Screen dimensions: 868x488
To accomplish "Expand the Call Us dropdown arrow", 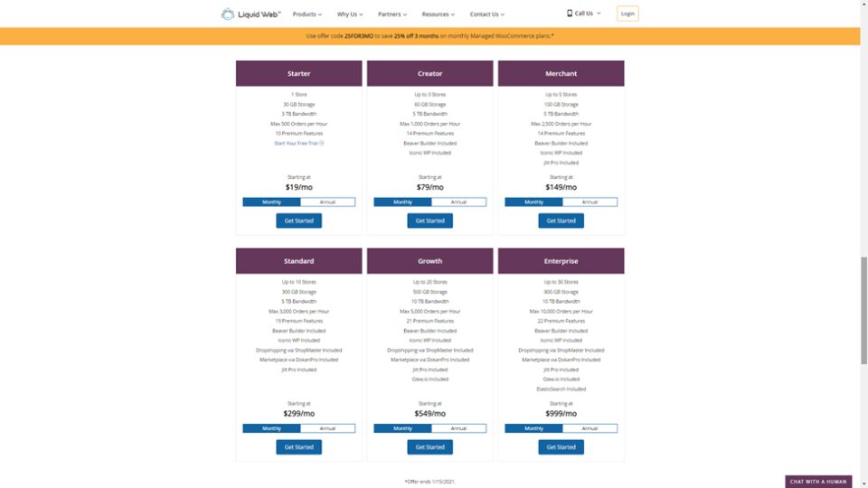I will coord(599,14).
